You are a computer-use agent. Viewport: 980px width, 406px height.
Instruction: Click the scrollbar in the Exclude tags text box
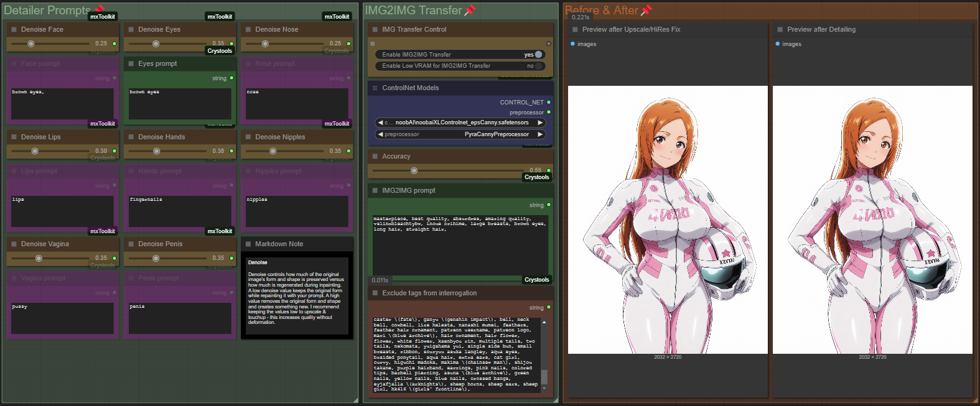pos(544,377)
